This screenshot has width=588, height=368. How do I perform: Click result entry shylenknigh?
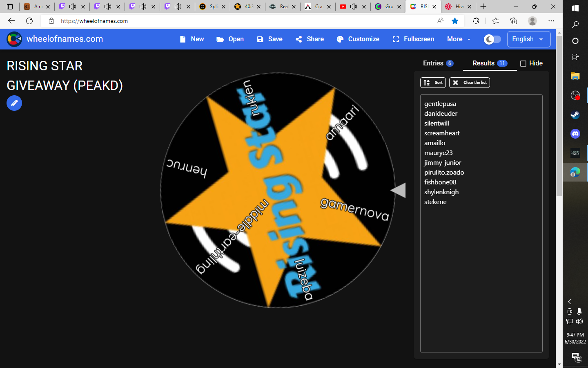click(441, 192)
